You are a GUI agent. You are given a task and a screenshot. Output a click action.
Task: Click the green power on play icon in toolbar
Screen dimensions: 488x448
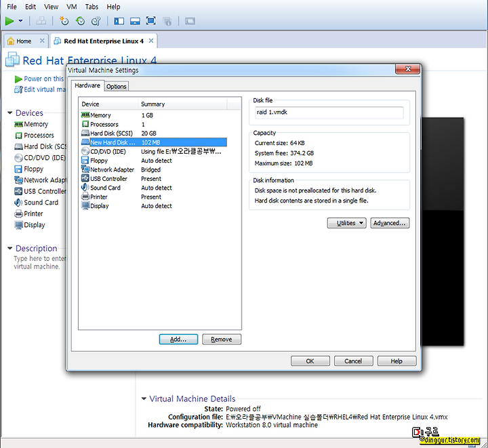9,21
